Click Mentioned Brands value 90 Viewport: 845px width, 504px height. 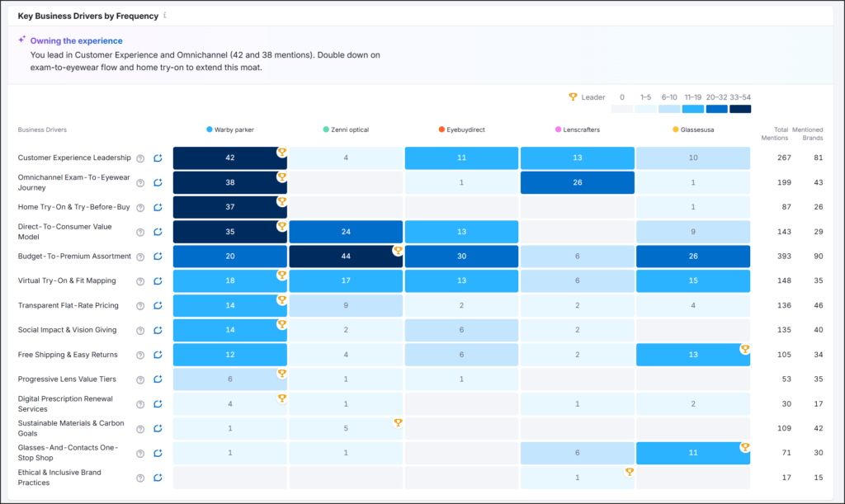(818, 257)
